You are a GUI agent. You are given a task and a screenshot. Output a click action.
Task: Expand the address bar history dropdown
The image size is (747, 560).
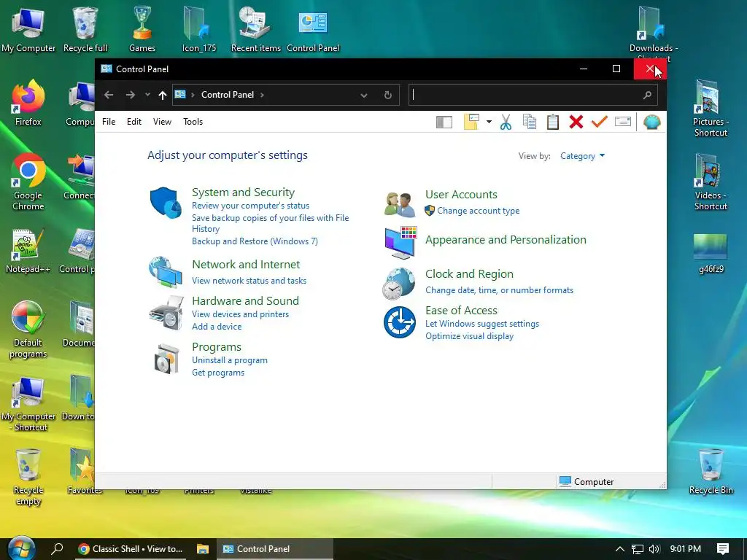(x=364, y=96)
